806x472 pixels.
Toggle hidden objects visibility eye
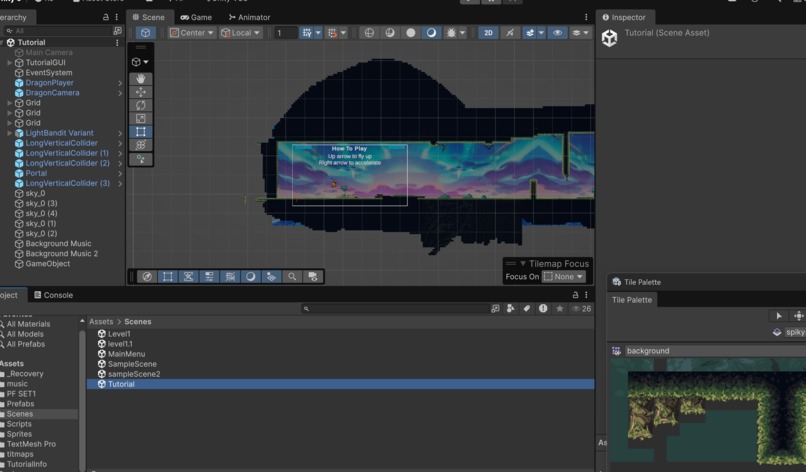(x=557, y=33)
